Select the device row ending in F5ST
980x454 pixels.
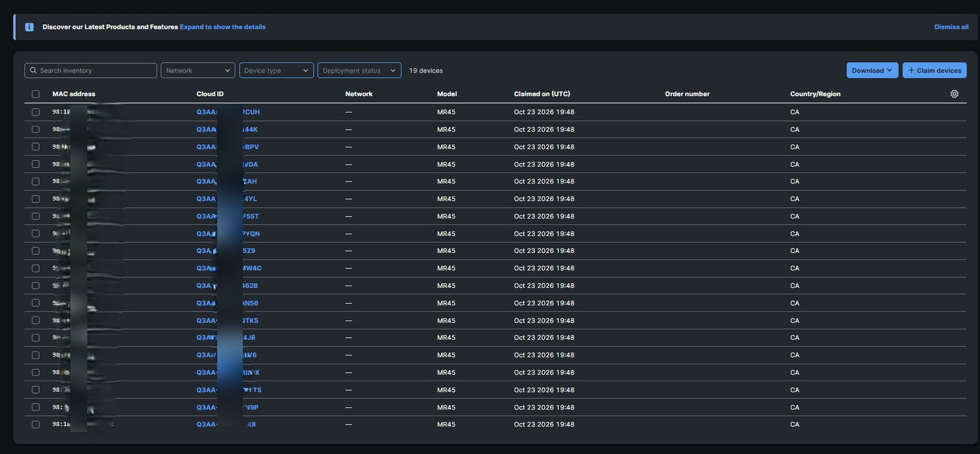tap(36, 216)
